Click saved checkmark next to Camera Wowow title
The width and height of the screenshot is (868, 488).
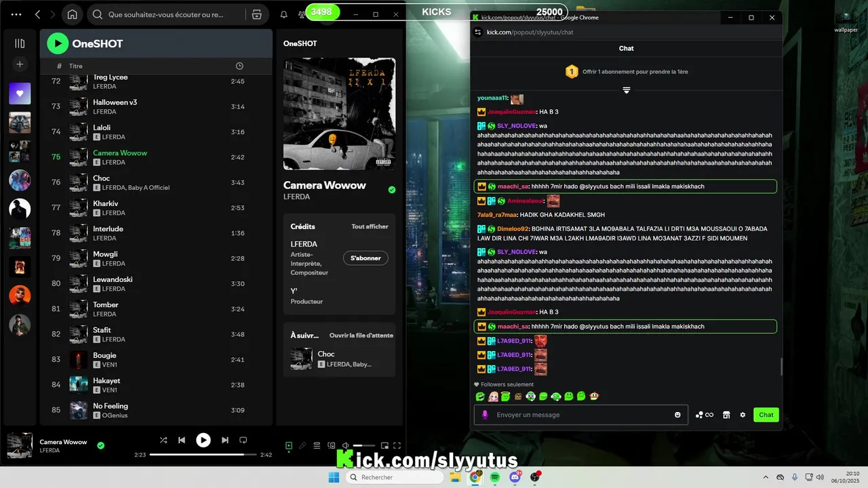pos(391,190)
